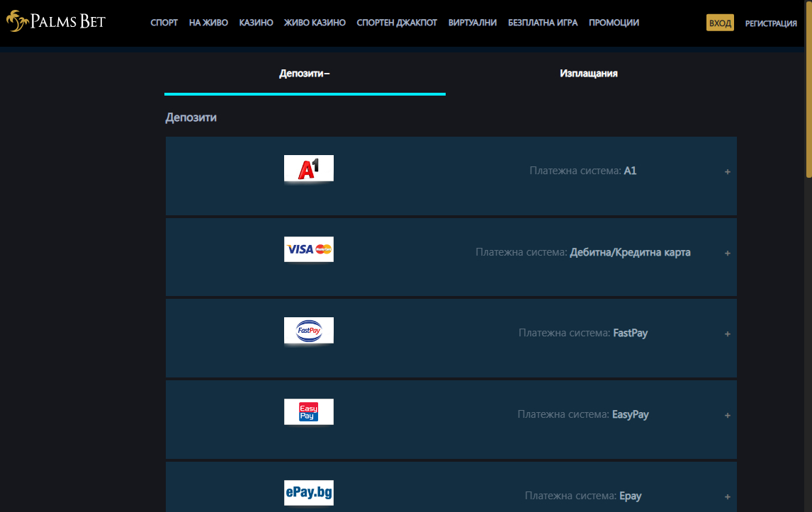Expand the EasyPay row plus
The width and height of the screenshot is (812, 512).
pyautogui.click(x=728, y=415)
